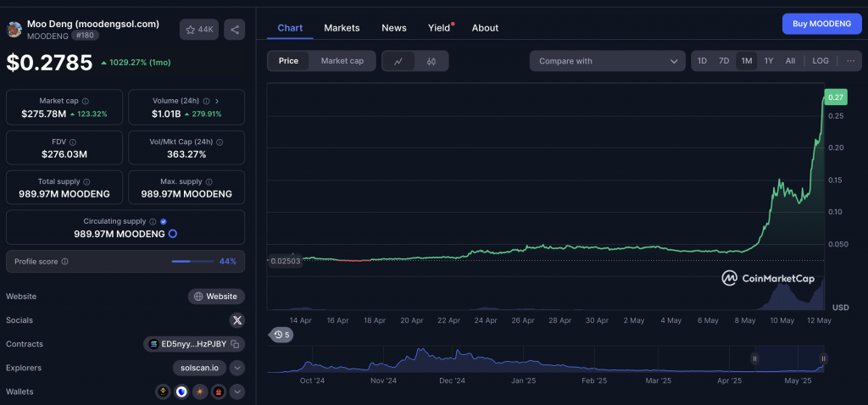
Task: Select the 1D time range
Action: (x=702, y=61)
